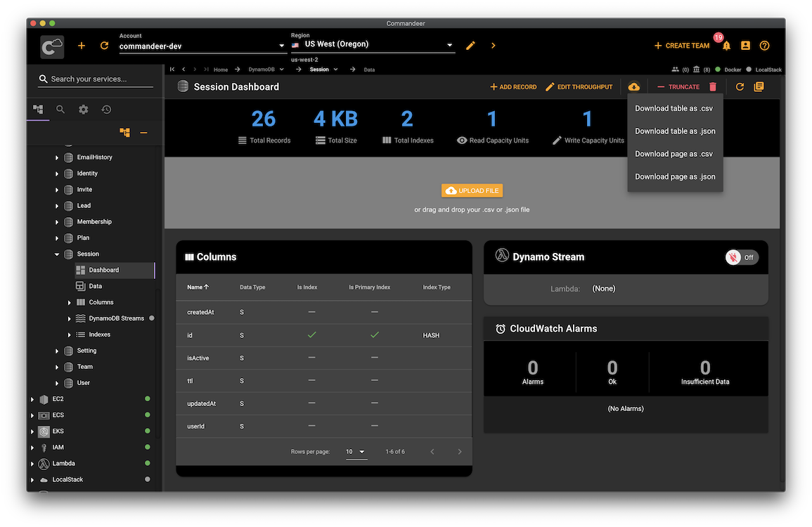Click the UPLOAD FILE button
The image size is (812, 527).
pyautogui.click(x=472, y=190)
